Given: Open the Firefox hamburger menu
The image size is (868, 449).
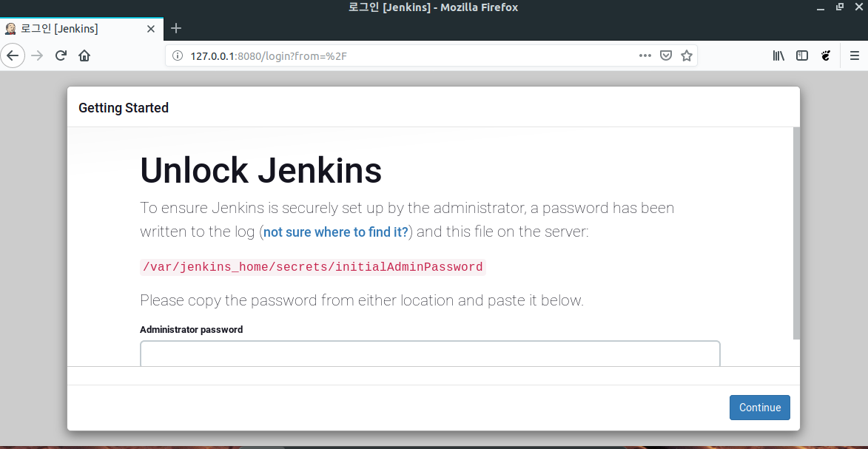Looking at the screenshot, I should [854, 55].
